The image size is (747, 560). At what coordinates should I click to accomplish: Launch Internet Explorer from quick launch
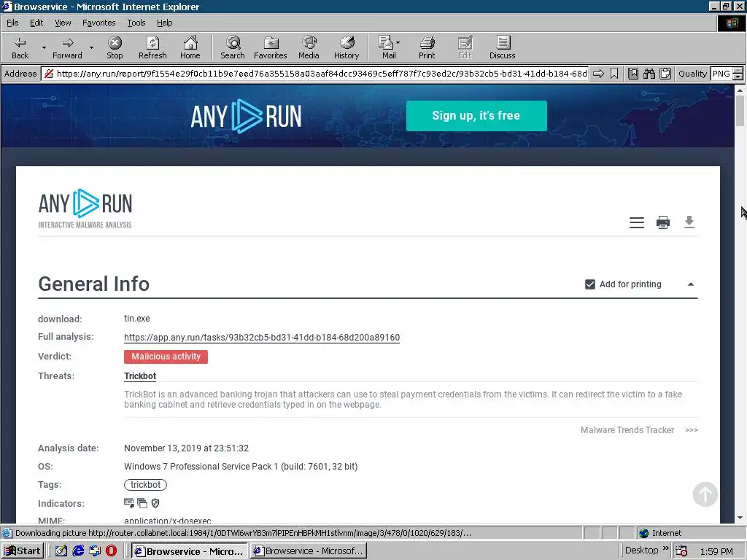[78, 551]
